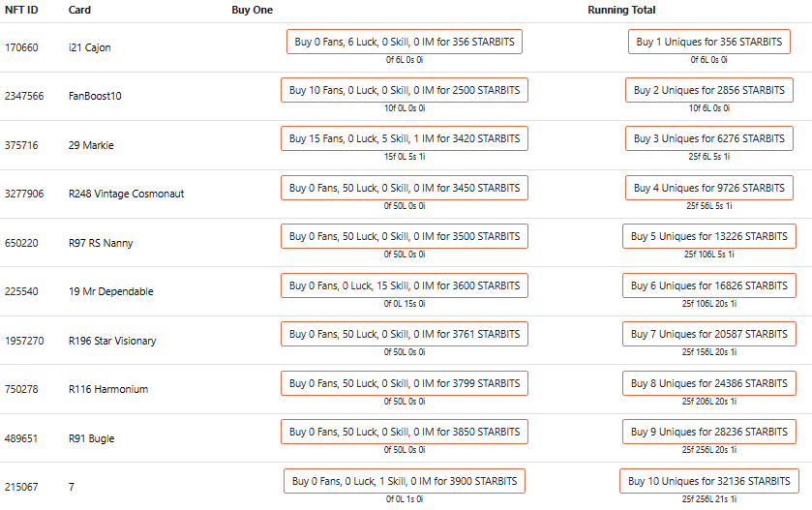Screen dimensions: 812x510
Task: Click Buy 9 Uniques for 28236 STARBITS
Action: (x=709, y=432)
